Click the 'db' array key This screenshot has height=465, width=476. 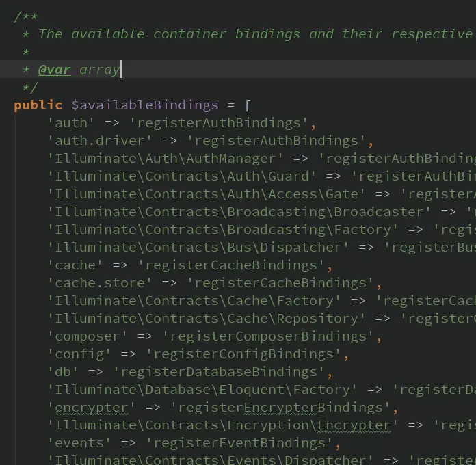(63, 372)
